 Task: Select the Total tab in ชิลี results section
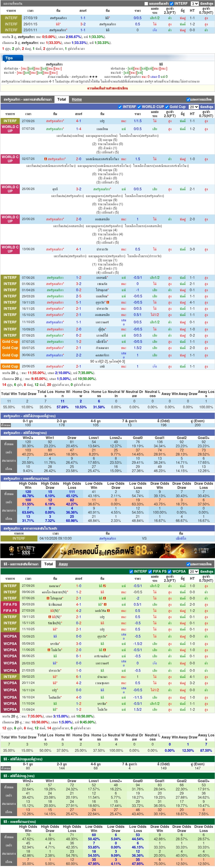coord(49,564)
